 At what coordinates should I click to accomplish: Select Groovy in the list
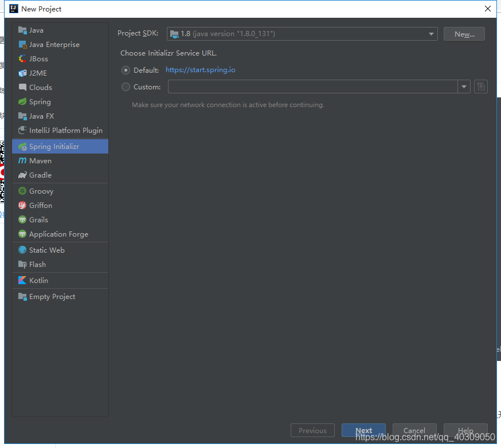(x=60, y=191)
